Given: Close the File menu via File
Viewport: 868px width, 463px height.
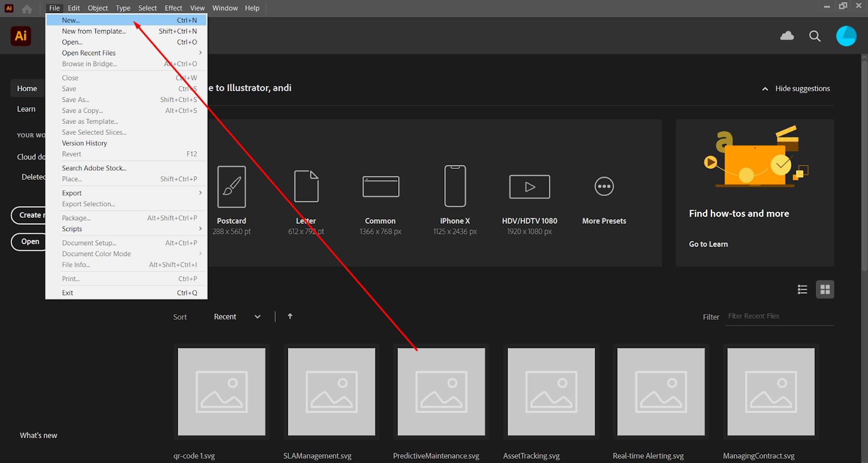Looking at the screenshot, I should click(54, 8).
